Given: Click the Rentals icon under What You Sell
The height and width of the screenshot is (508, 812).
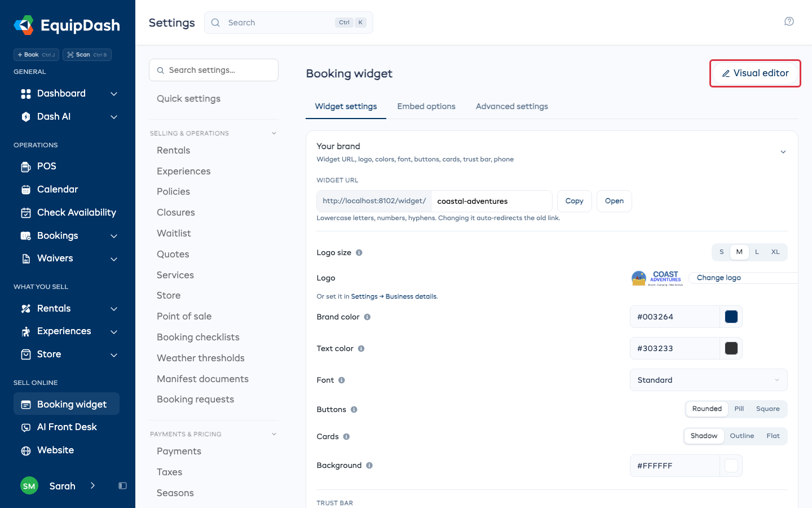Looking at the screenshot, I should click(x=26, y=309).
